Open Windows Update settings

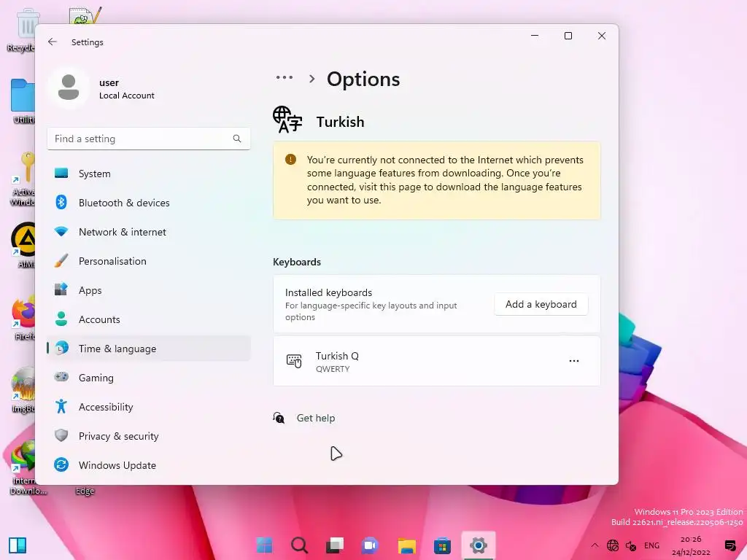coord(149,465)
